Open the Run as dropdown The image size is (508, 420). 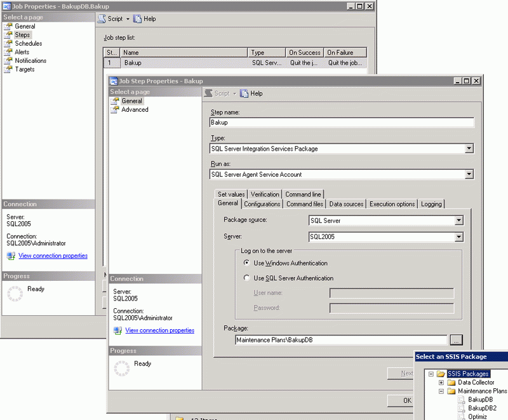(x=469, y=174)
